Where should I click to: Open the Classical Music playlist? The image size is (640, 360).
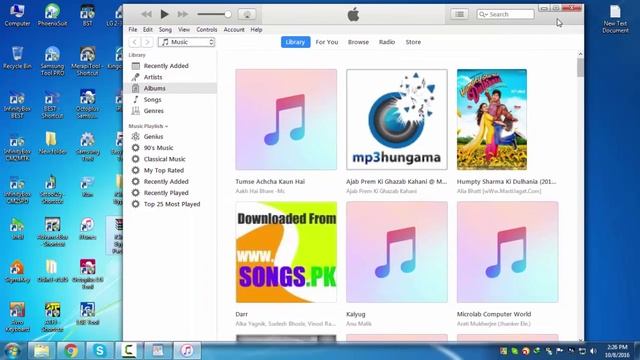coord(170,159)
